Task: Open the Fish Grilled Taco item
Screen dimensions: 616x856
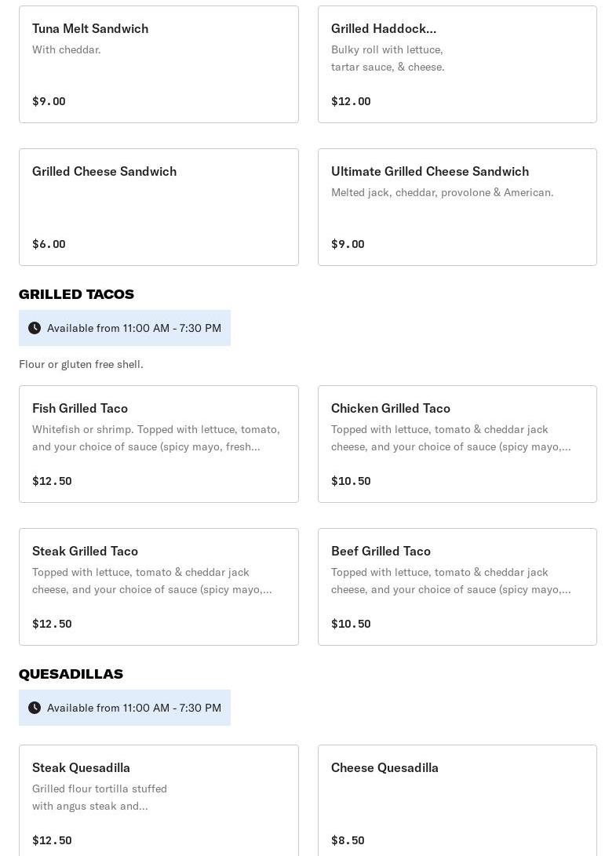Action: [159, 444]
